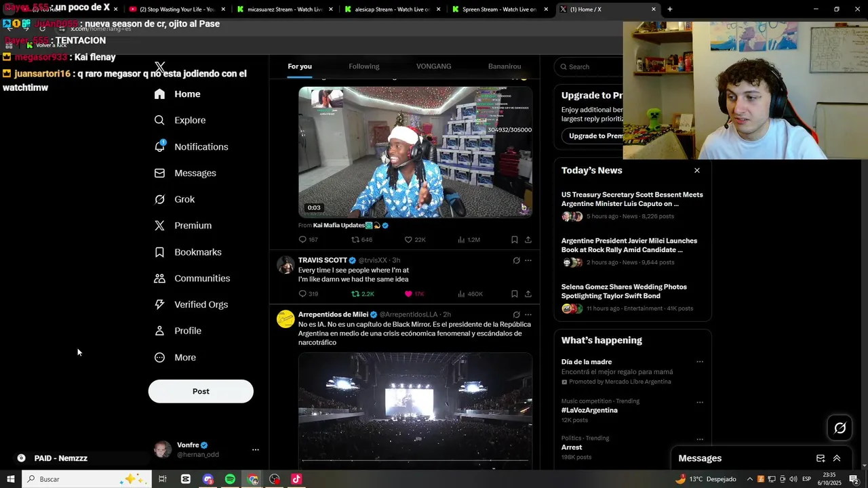
Task: Switch to the For you tab
Action: click(300, 66)
